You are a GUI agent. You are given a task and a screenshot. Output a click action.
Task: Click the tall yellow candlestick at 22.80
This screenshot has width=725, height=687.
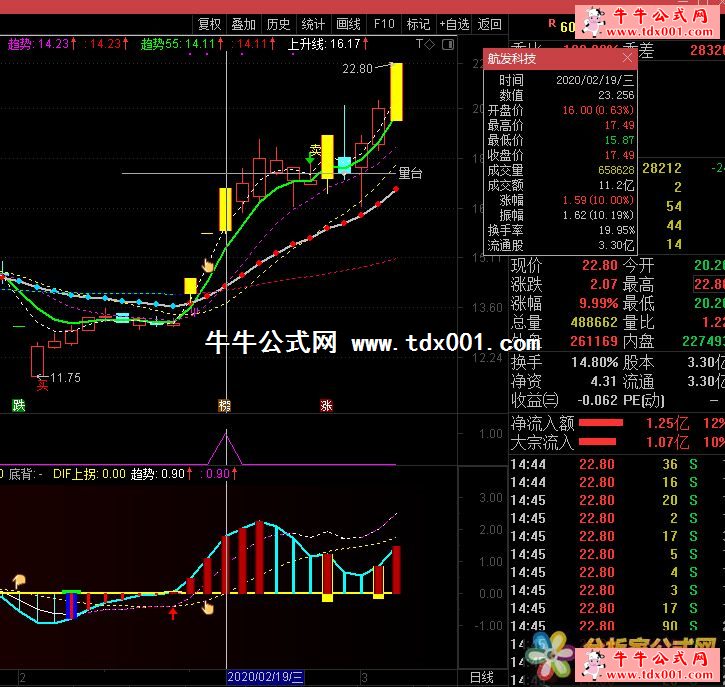pyautogui.click(x=396, y=92)
